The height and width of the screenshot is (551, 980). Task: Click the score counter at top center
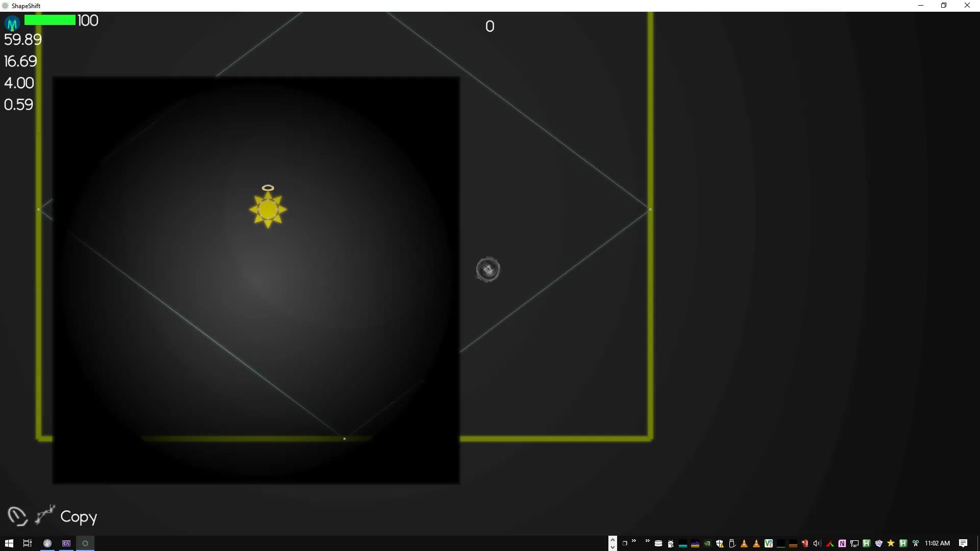pos(489,27)
